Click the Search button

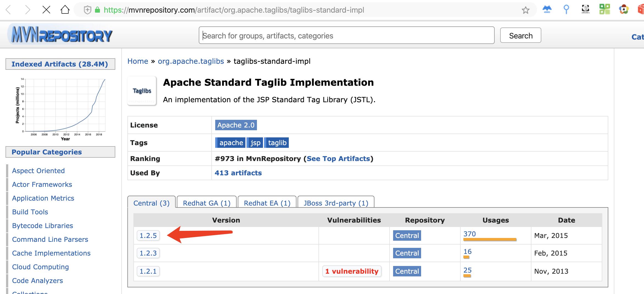point(520,35)
